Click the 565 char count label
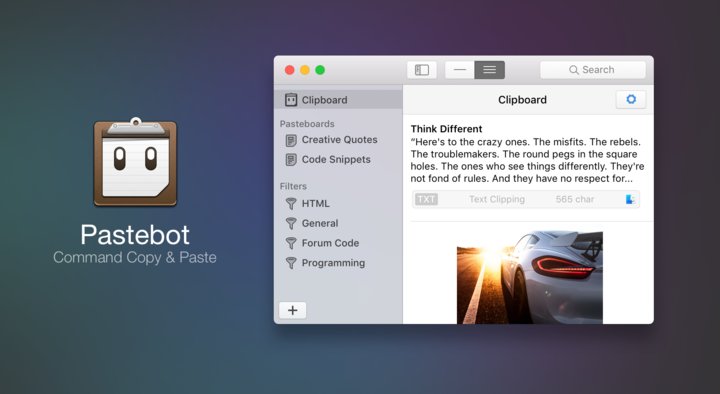This screenshot has height=394, width=720. [x=575, y=199]
